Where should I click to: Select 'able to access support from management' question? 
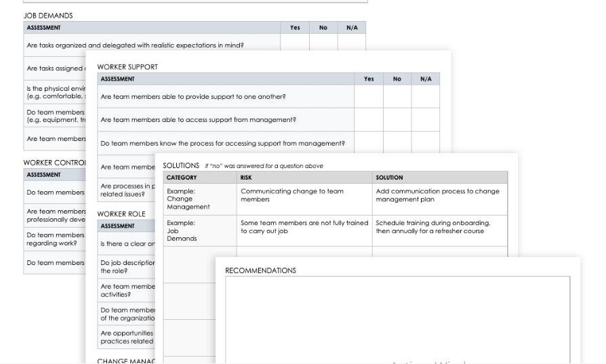tap(198, 120)
